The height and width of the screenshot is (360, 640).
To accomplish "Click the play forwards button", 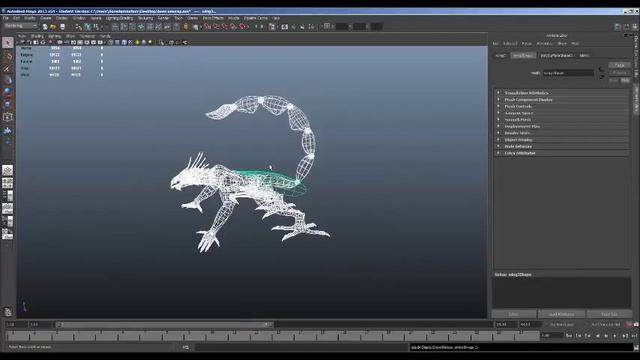I will click(x=606, y=336).
